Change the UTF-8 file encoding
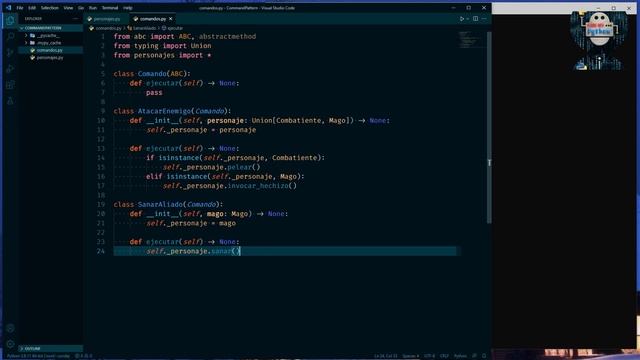The height and width of the screenshot is (360, 640). (429, 356)
